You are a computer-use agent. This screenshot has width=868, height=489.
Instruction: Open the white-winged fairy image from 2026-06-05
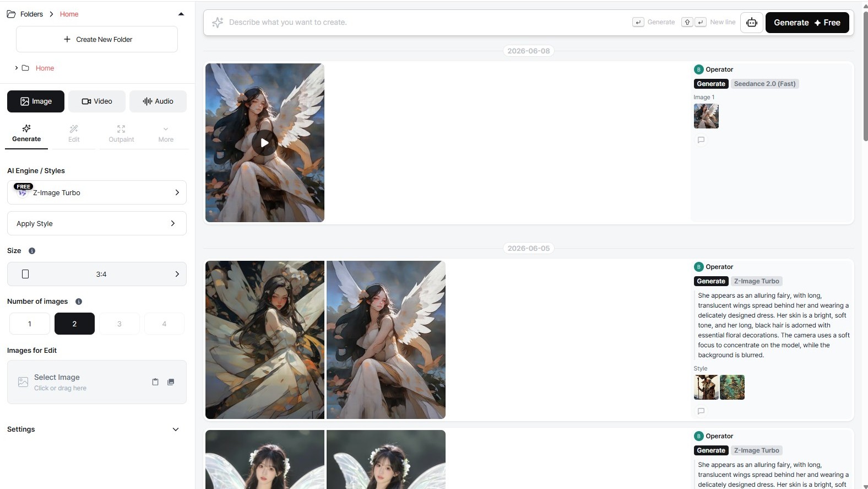click(386, 340)
